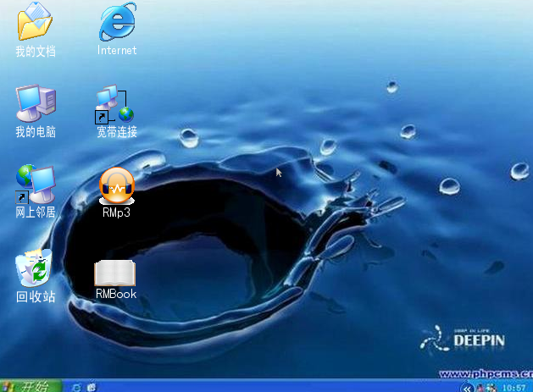Launch Internet Explorer from quick launch
Image resolution: width=533 pixels, height=392 pixels.
click(77, 387)
